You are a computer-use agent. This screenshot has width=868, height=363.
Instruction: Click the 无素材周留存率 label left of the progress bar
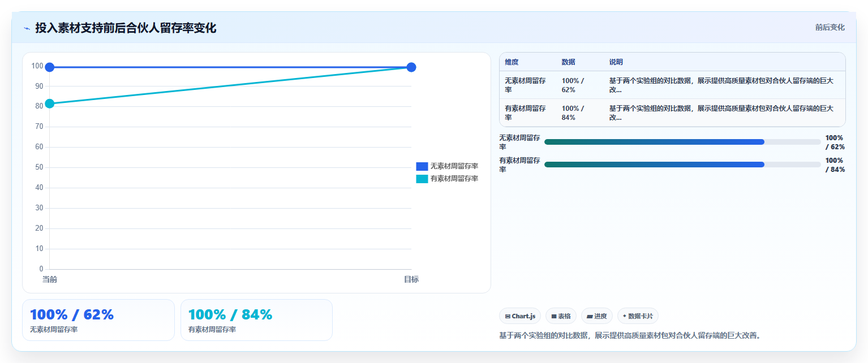click(519, 142)
